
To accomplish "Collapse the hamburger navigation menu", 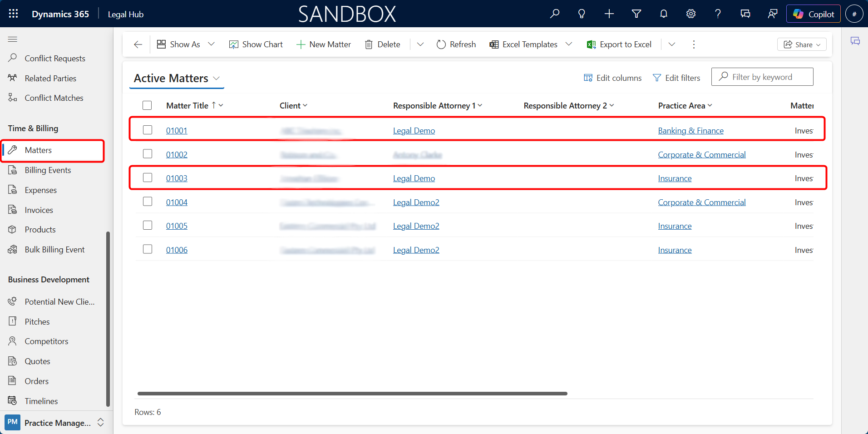I will 13,39.
